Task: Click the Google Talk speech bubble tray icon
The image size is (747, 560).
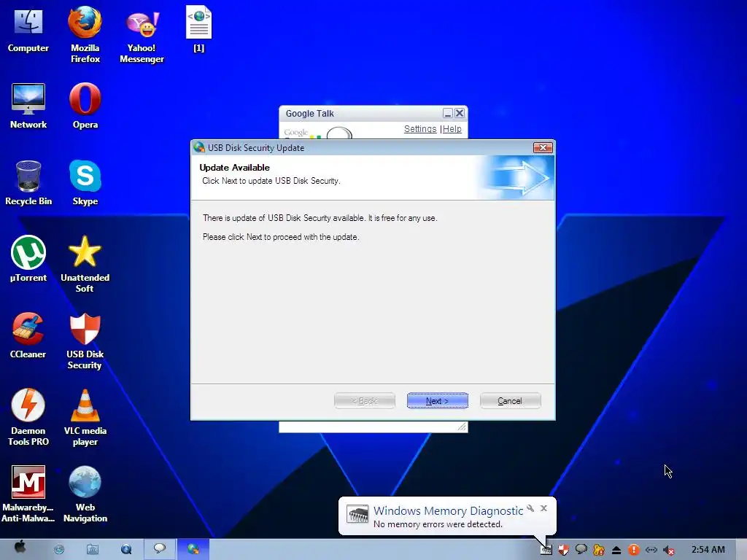Action: (x=581, y=550)
